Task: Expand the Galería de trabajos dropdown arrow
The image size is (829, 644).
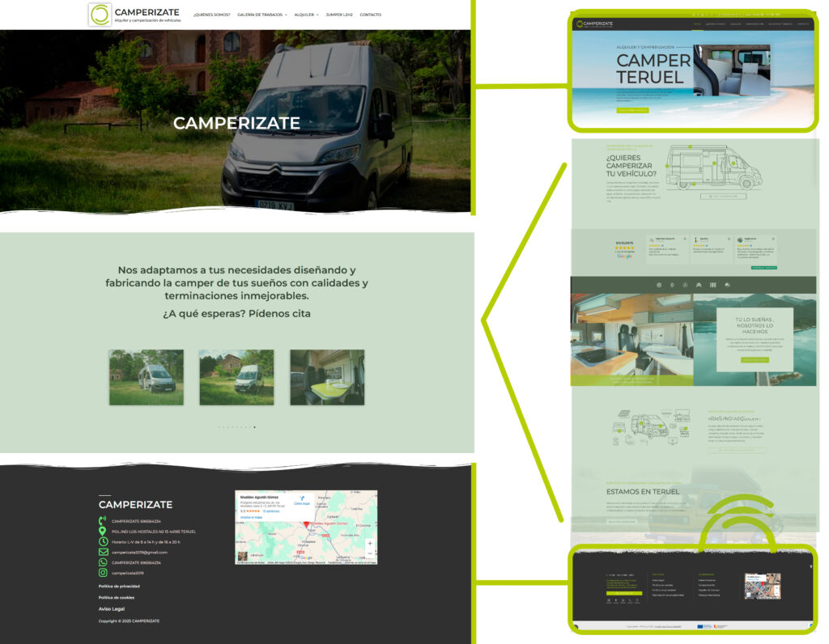Action: (x=286, y=15)
